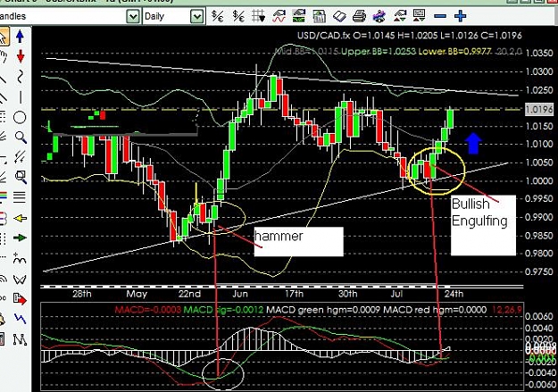
Task: Click the green monitor panel icon
Action: 298,16
